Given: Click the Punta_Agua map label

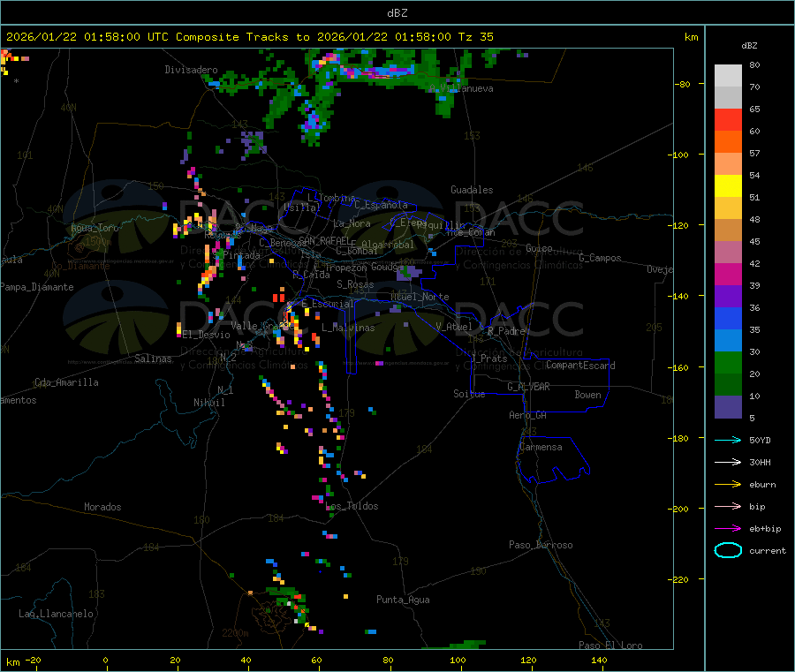Looking at the screenshot, I should [x=403, y=600].
